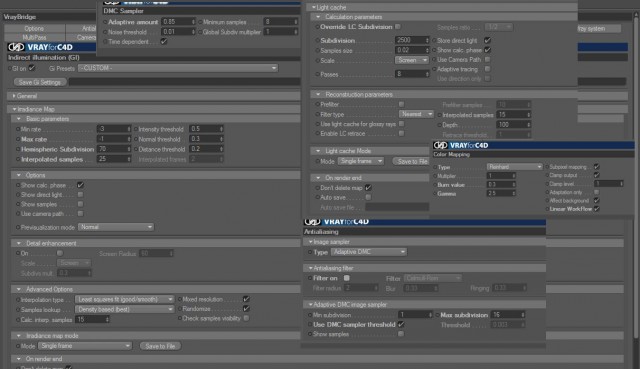
Task: Click Save to File in Light cache Mode
Action: [x=411, y=162]
